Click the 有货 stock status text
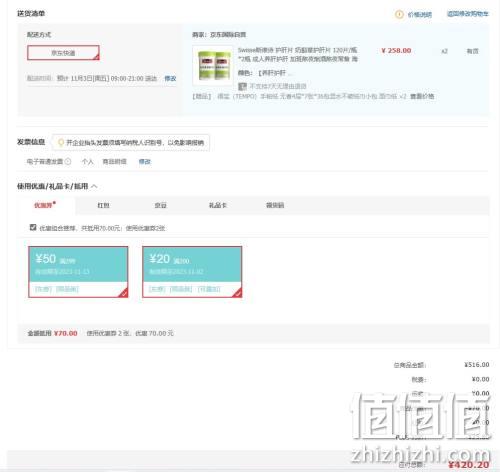The image size is (500, 472). 472,51
